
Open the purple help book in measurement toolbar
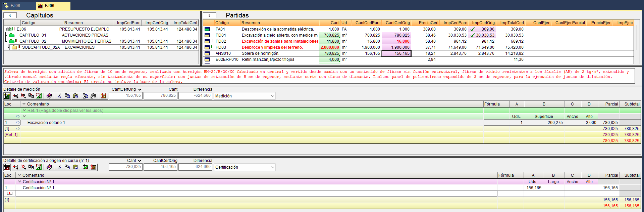49,96
